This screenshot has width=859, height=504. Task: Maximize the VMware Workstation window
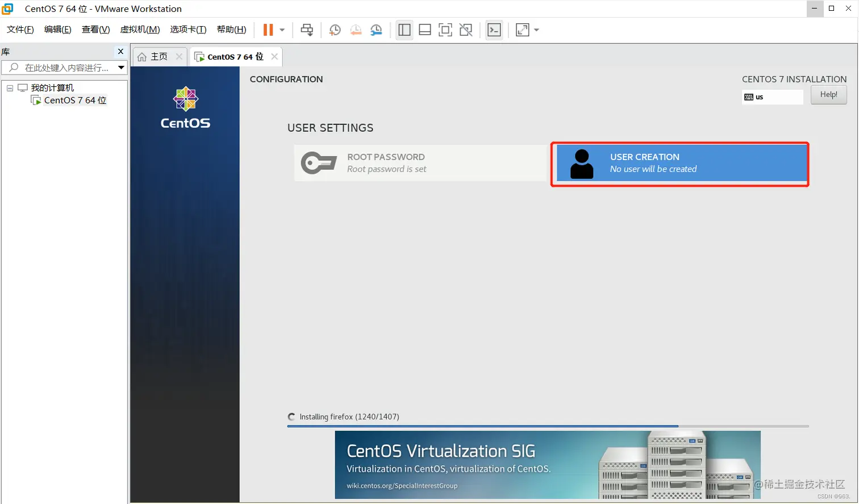832,9
